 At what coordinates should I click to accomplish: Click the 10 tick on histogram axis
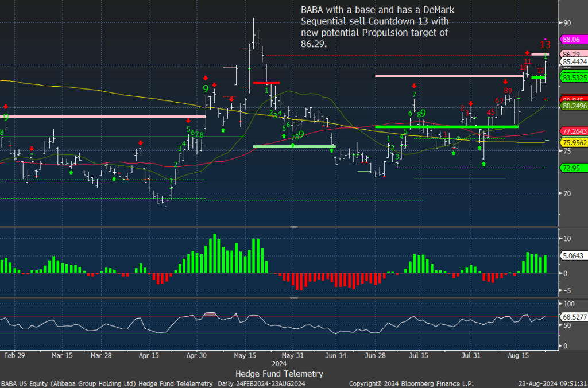point(567,239)
